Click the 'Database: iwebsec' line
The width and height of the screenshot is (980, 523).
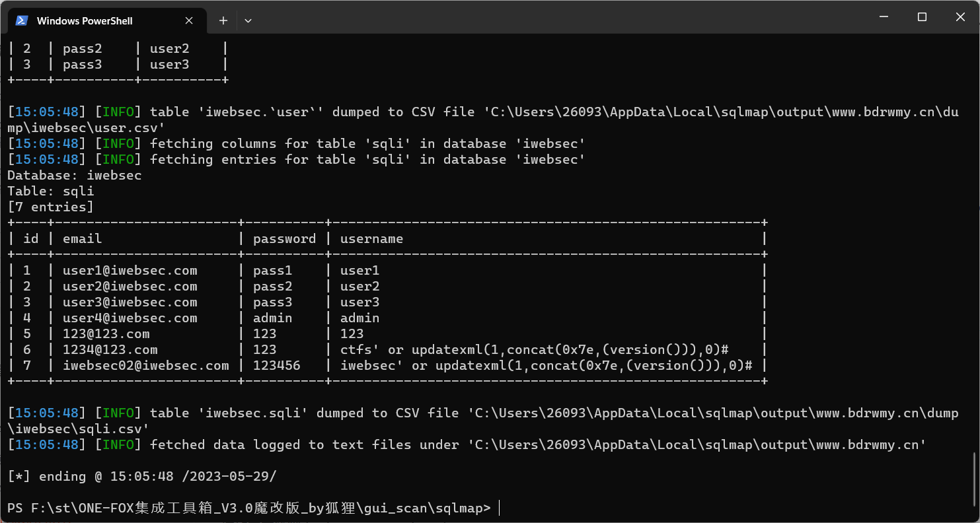tap(74, 176)
